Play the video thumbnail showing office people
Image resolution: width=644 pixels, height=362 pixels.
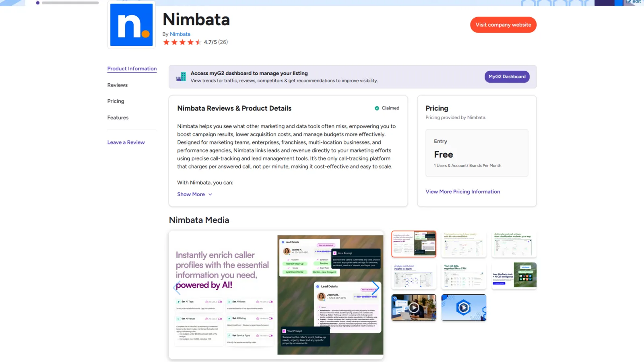coord(414,308)
